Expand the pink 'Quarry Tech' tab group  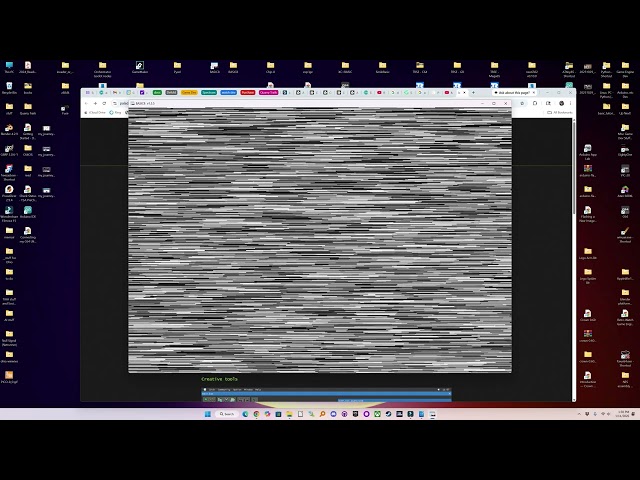pyautogui.click(x=269, y=93)
